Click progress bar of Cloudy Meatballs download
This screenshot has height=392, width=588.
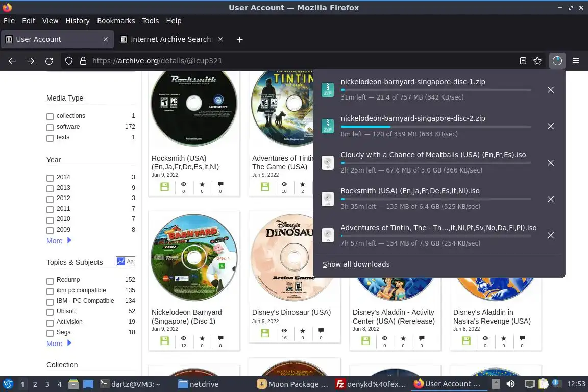point(436,163)
